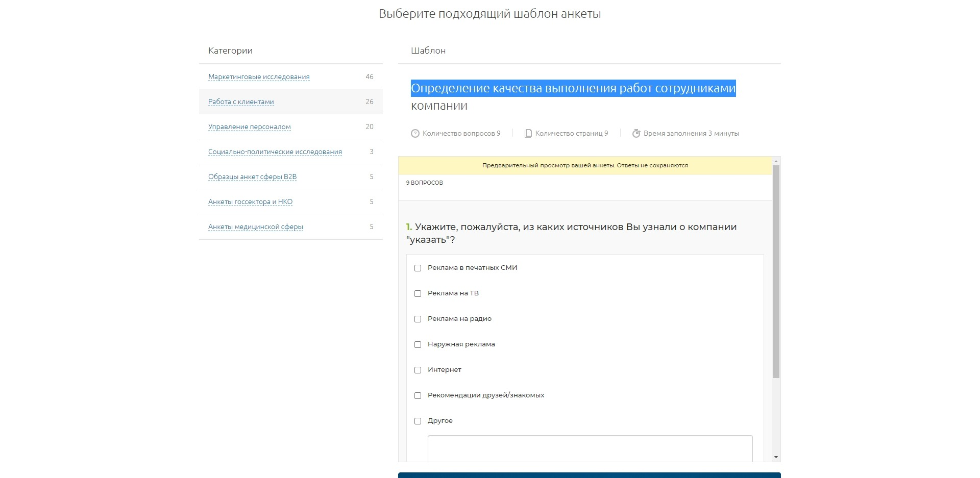Check 'Рекомендации друзей/знакомых' option

click(418, 395)
